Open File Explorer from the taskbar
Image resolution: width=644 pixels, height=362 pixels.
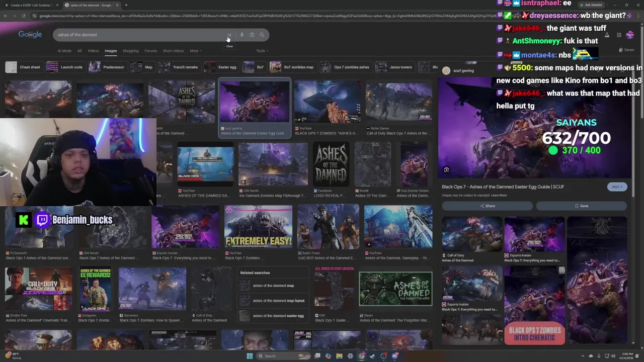[339, 356]
